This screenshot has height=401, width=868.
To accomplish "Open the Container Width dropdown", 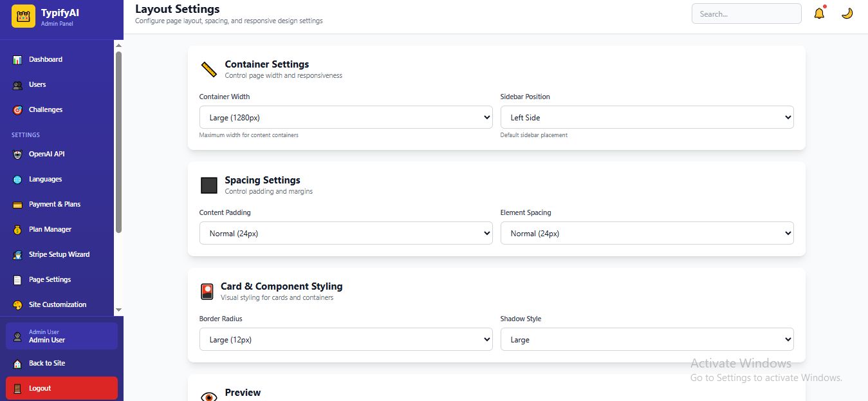I will pos(346,118).
